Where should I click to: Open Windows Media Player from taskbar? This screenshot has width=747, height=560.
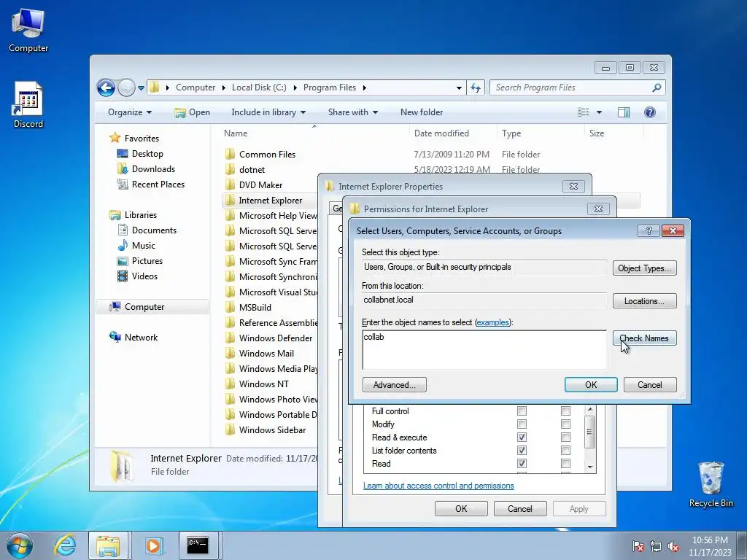(x=153, y=545)
